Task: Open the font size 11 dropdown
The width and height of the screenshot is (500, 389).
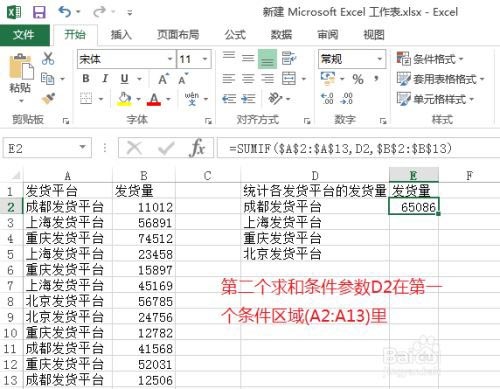Action: [205, 59]
